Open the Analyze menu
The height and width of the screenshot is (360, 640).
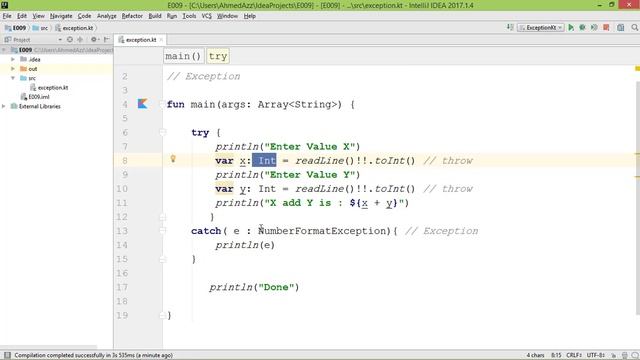107,16
